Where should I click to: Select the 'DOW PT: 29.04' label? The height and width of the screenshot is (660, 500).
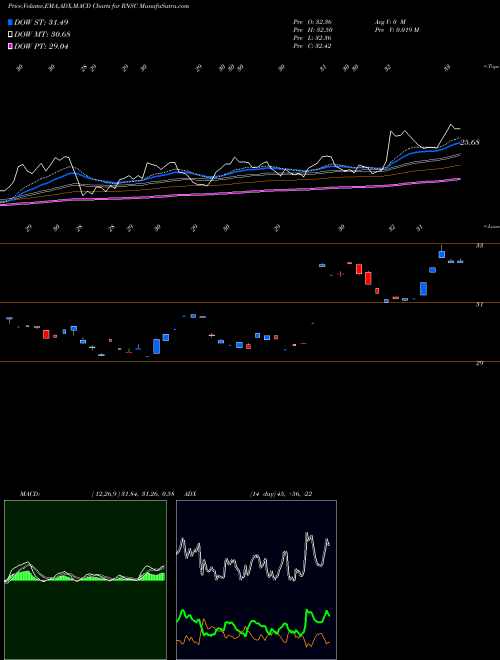coord(41,46)
